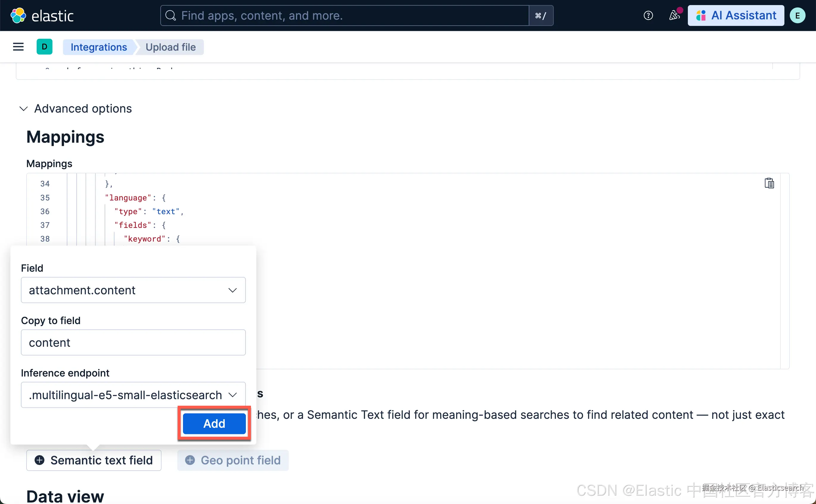
Task: Open the Field dropdown attachment.content
Action: point(133,290)
